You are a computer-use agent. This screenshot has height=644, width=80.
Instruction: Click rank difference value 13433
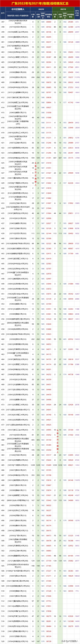tap(77, 339)
